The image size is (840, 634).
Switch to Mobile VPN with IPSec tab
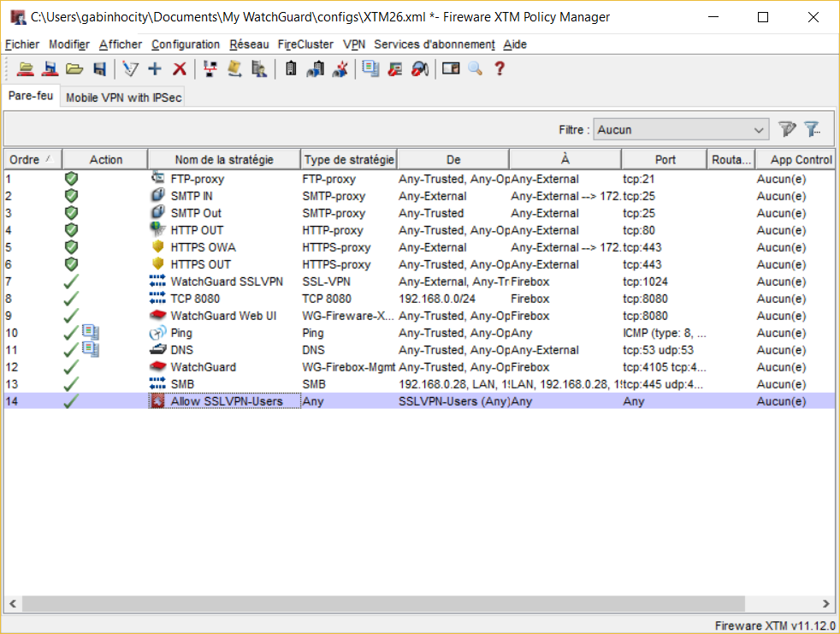click(124, 98)
